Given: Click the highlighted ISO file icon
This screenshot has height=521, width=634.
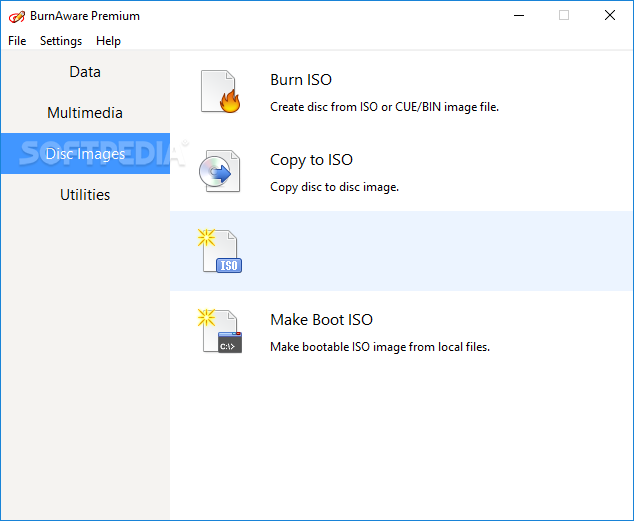Looking at the screenshot, I should click(220, 251).
